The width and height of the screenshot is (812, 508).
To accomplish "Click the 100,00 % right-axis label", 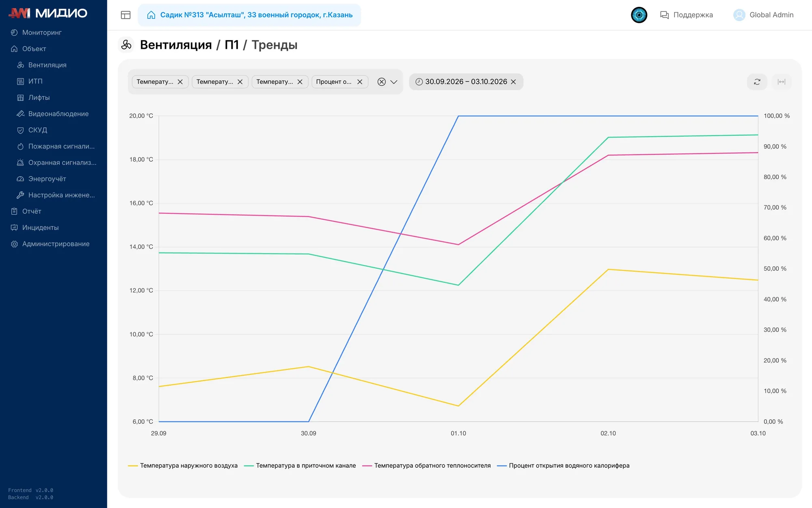I will tap(777, 116).
